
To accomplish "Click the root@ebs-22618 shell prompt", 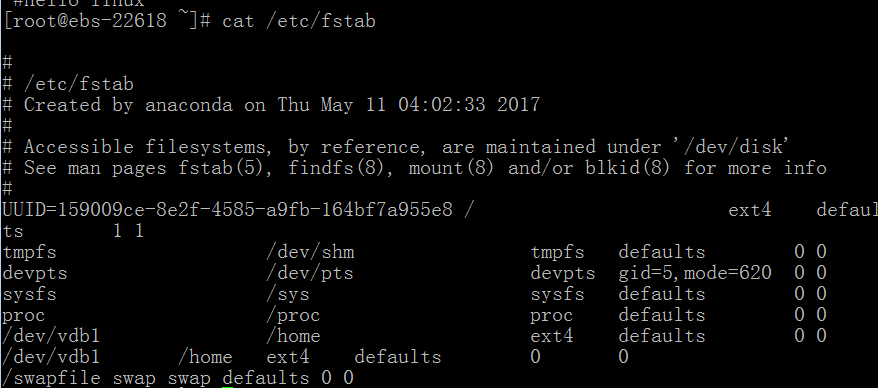I will pos(106,21).
